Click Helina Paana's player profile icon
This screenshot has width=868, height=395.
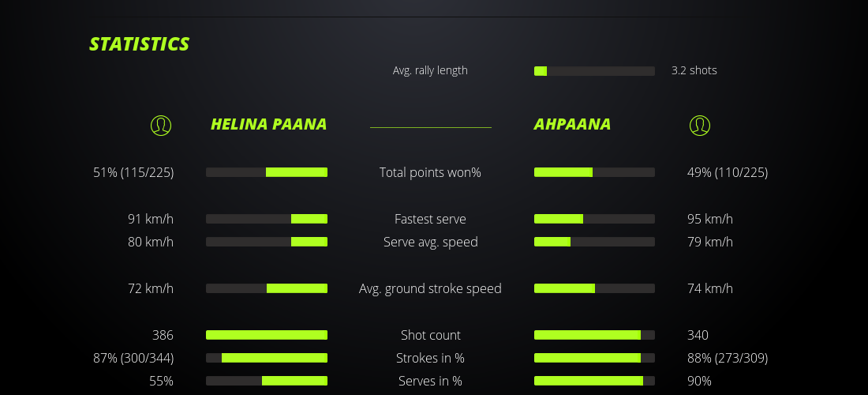click(x=161, y=125)
